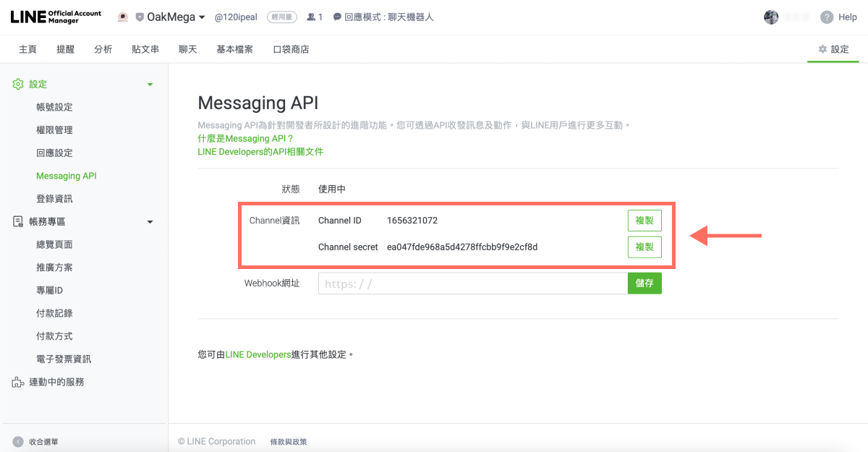This screenshot has width=868, height=452.
Task: Click Channel ID value 1656321072
Action: pos(412,221)
